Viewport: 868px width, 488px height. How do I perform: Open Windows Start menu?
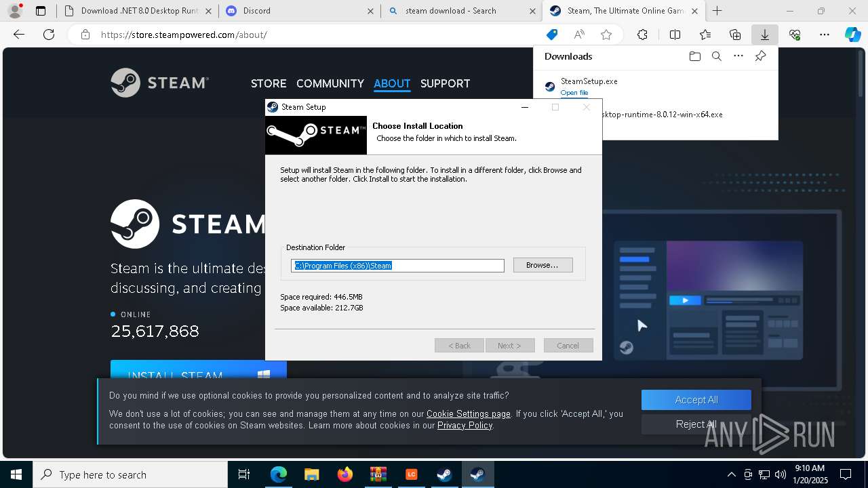click(x=16, y=474)
